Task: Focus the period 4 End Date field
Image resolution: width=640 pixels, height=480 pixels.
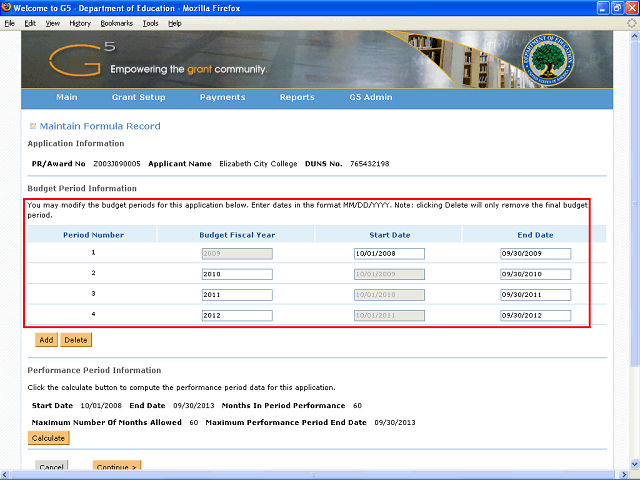Action: [x=535, y=316]
